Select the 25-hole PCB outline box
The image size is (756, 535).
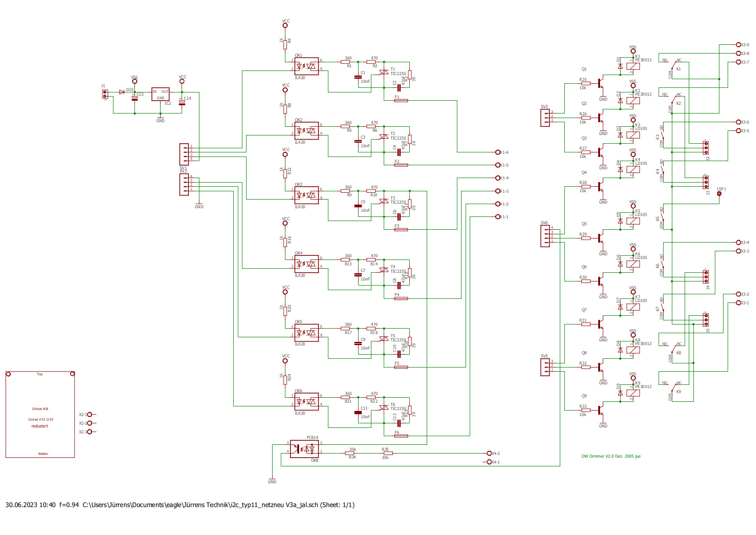tap(40, 414)
